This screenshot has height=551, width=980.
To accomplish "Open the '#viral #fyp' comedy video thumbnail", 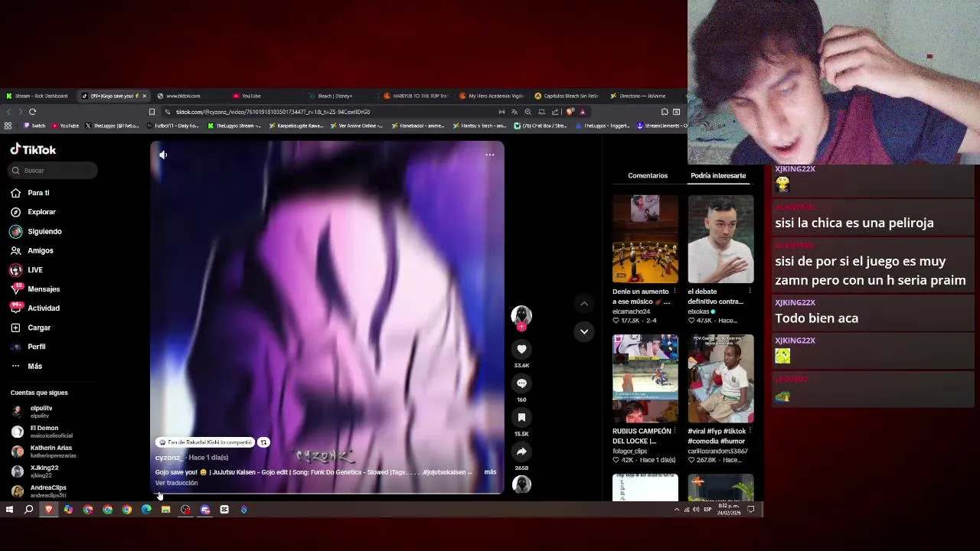I will (720, 378).
